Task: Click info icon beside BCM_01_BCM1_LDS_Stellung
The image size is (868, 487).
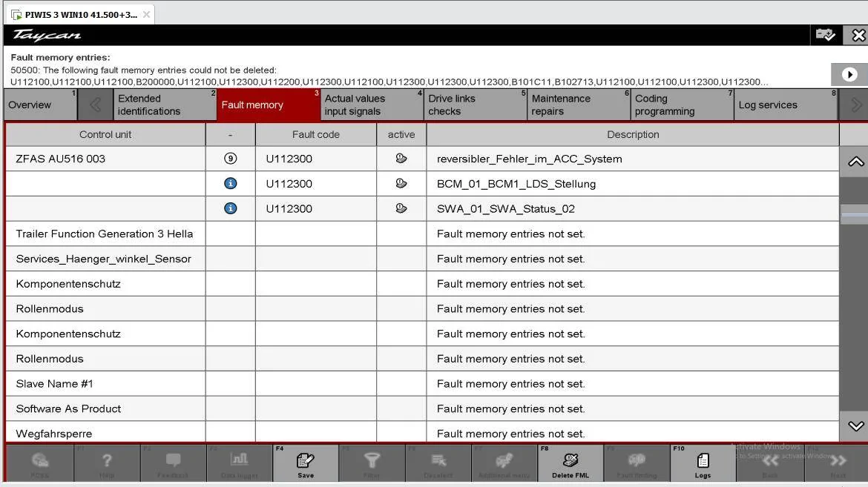Action: [x=230, y=183]
